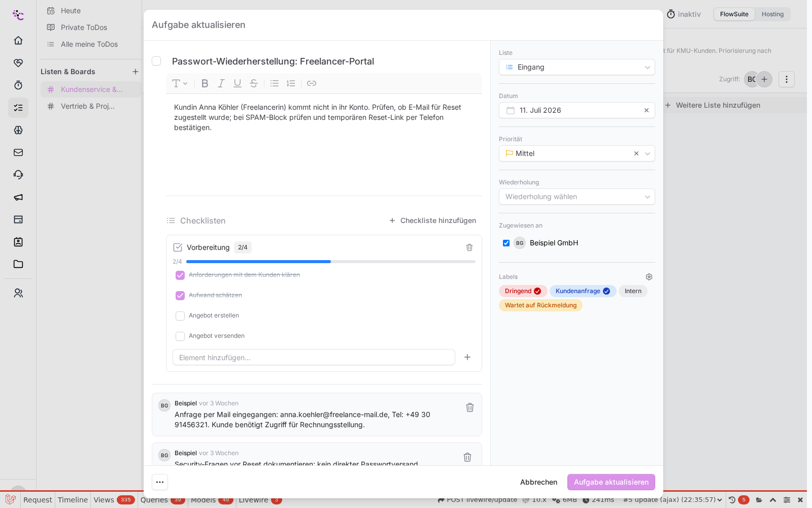
Task: Open Private ToDos
Action: pos(84,27)
